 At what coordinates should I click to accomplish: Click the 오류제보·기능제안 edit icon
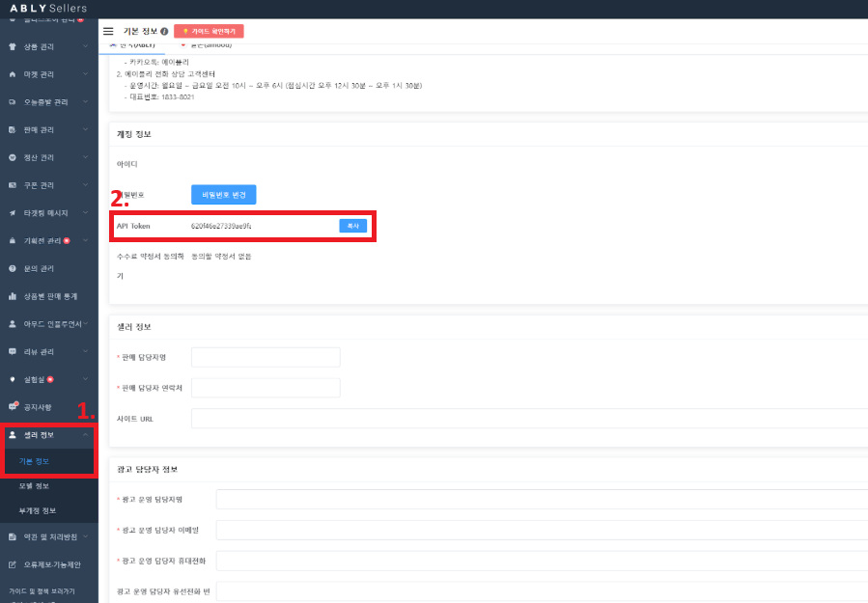pyautogui.click(x=13, y=564)
